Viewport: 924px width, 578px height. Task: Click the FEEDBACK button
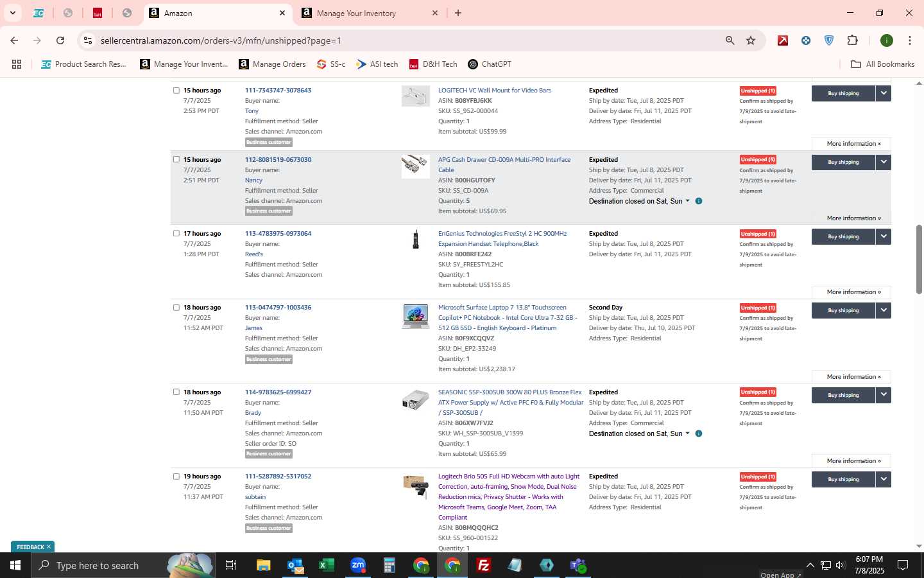[33, 547]
